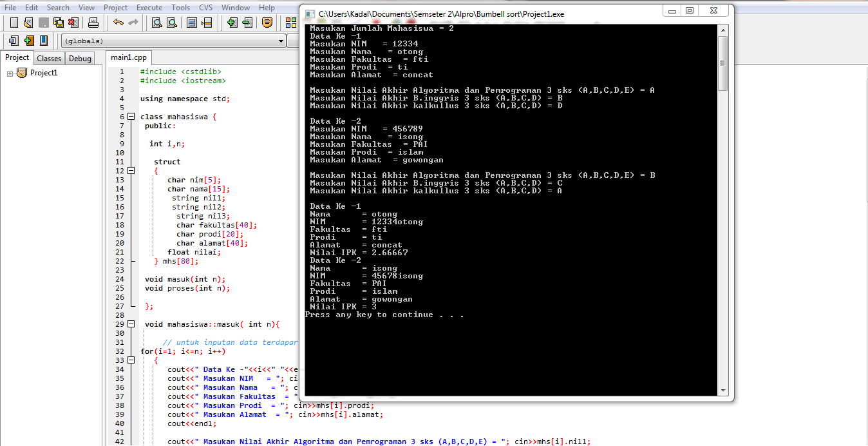Click code text 'float nilai;'
Viewport: 868px width, 446px height.
pyautogui.click(x=194, y=252)
